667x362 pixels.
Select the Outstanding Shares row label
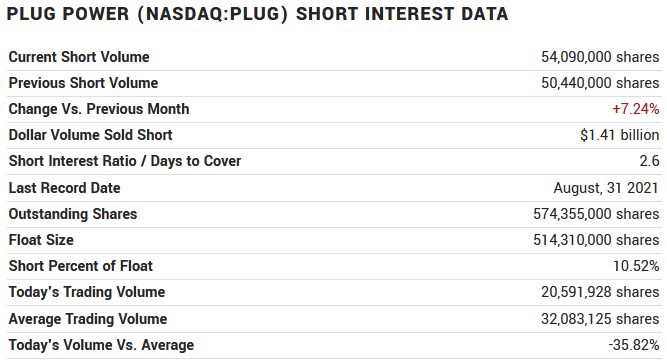(73, 214)
